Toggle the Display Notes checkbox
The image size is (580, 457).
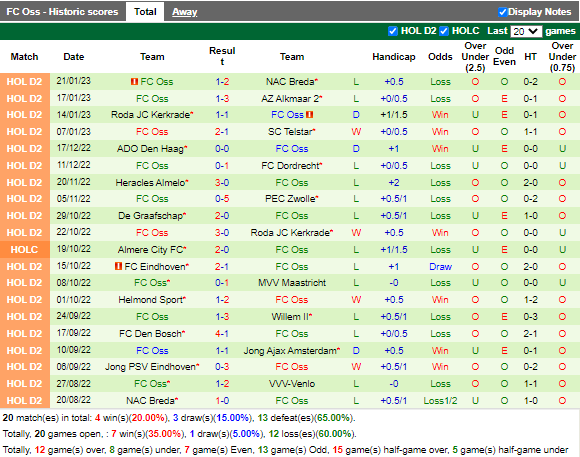(x=502, y=12)
